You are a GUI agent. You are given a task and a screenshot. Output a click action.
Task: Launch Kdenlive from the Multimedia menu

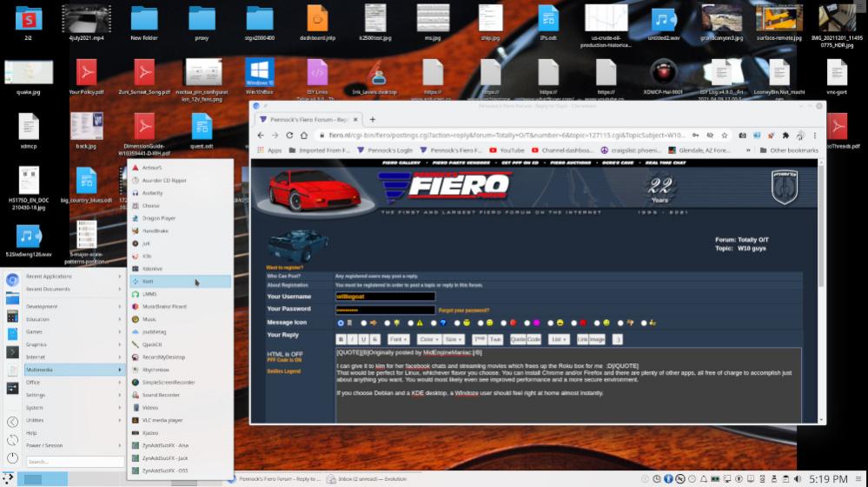pos(180,269)
